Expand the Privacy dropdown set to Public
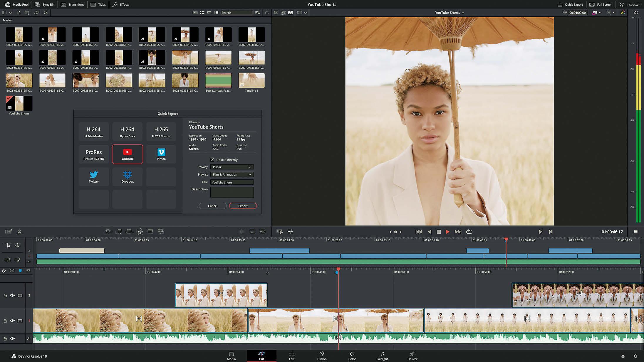Screen dimensions: 644x362 [x=232, y=167]
